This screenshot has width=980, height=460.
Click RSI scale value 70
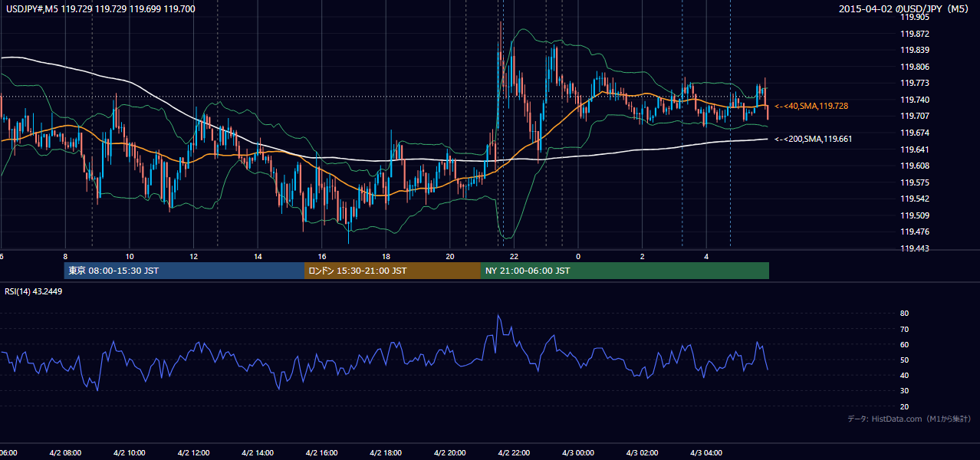click(905, 329)
